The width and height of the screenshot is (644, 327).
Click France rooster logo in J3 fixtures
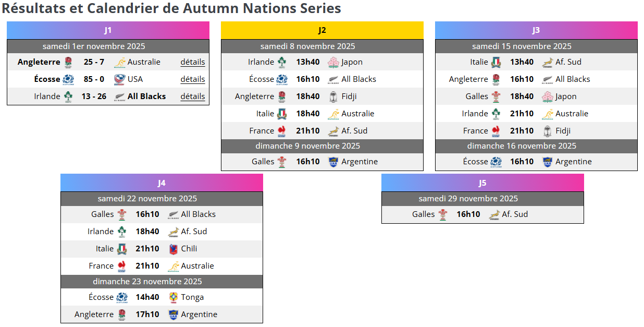tap(496, 131)
